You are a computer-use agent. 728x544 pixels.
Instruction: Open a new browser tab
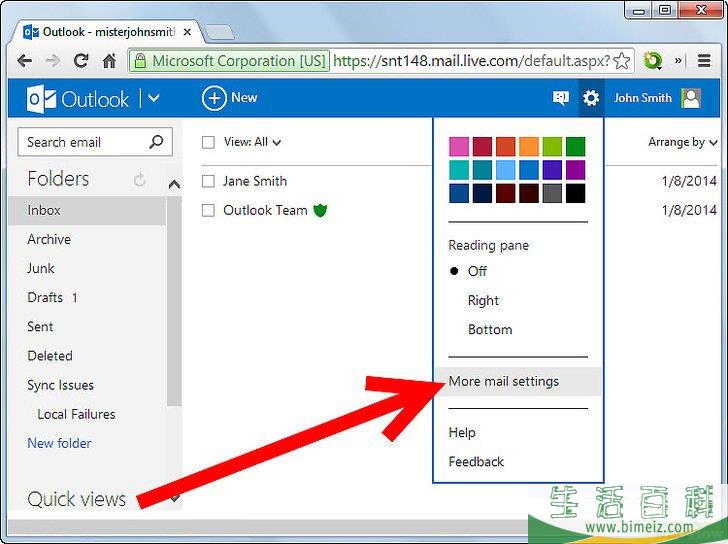tap(220, 32)
